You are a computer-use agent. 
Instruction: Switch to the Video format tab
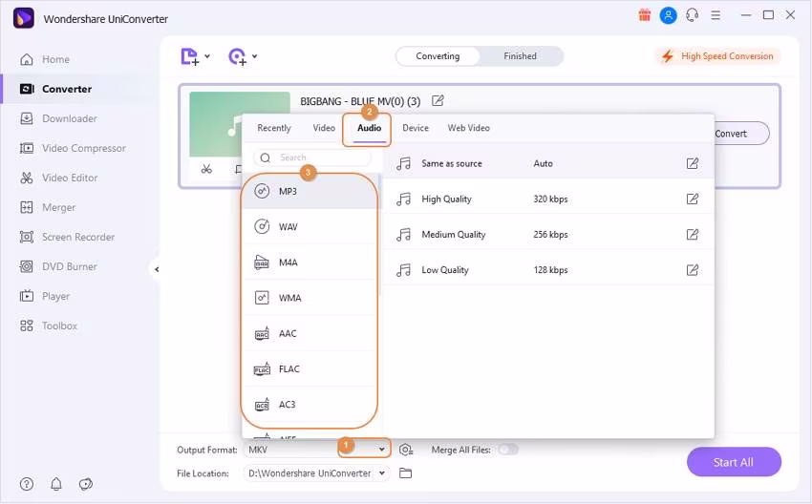[324, 128]
